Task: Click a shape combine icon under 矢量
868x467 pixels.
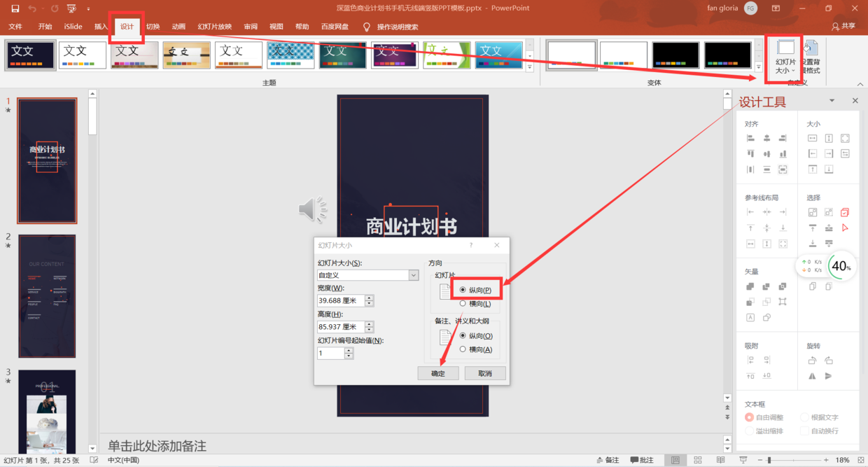Action: pyautogui.click(x=751, y=286)
